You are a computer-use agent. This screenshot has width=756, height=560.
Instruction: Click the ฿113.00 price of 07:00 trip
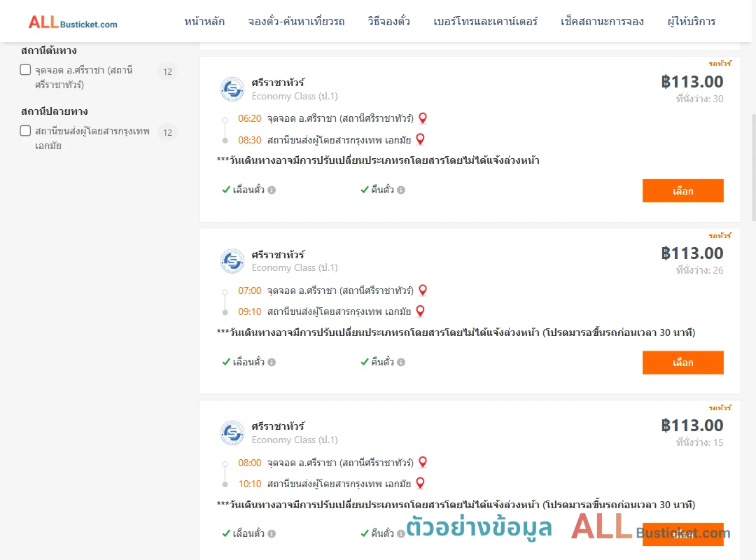pos(692,253)
